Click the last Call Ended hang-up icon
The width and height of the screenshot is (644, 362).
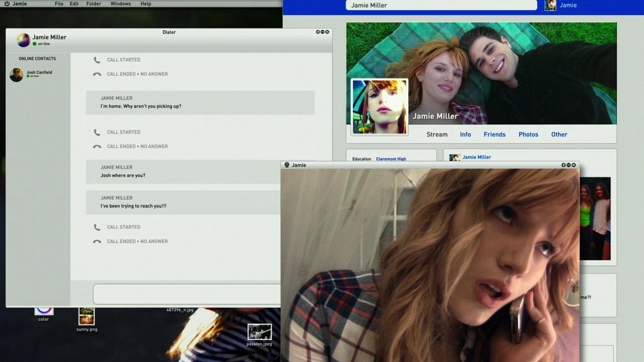(97, 241)
